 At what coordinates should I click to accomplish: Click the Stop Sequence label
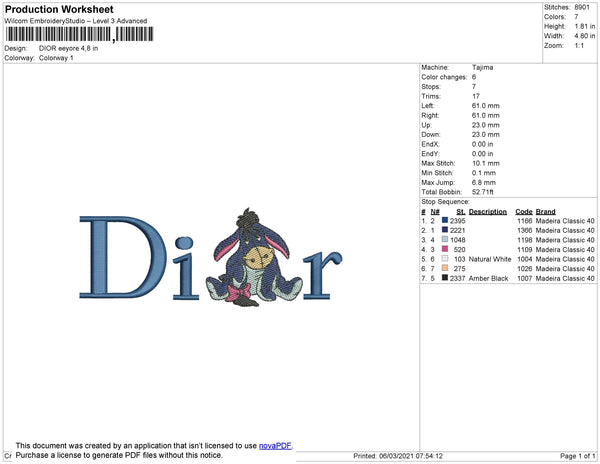[445, 202]
